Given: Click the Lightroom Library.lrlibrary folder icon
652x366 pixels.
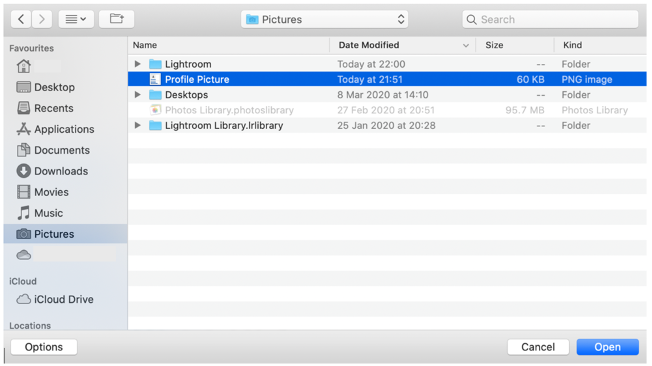Looking at the screenshot, I should [x=155, y=125].
